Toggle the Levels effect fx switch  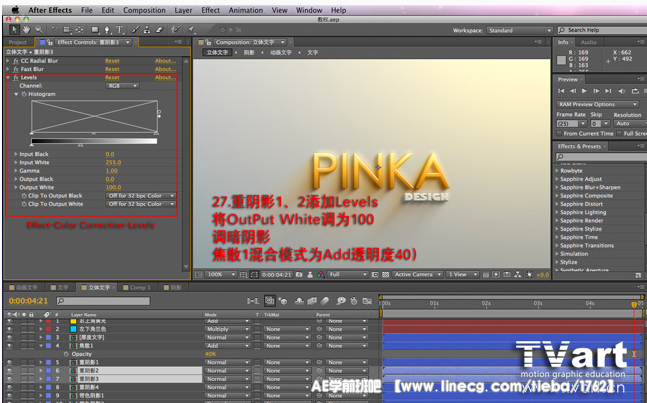tap(16, 78)
